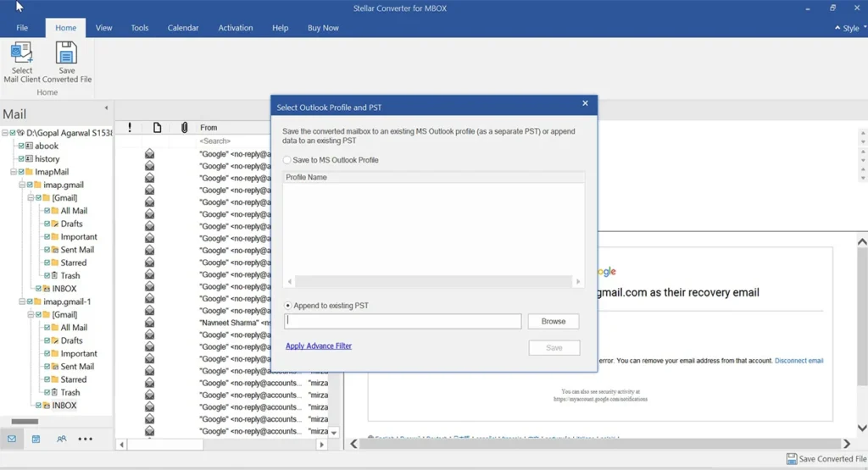The image size is (868, 470).
Task: Open the View tab
Action: tap(103, 28)
